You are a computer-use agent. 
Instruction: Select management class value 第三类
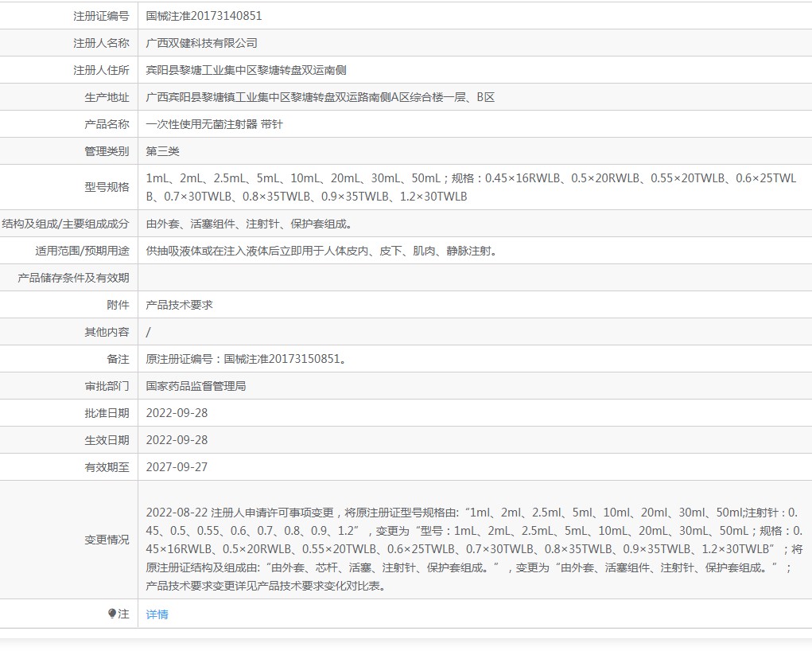162,150
